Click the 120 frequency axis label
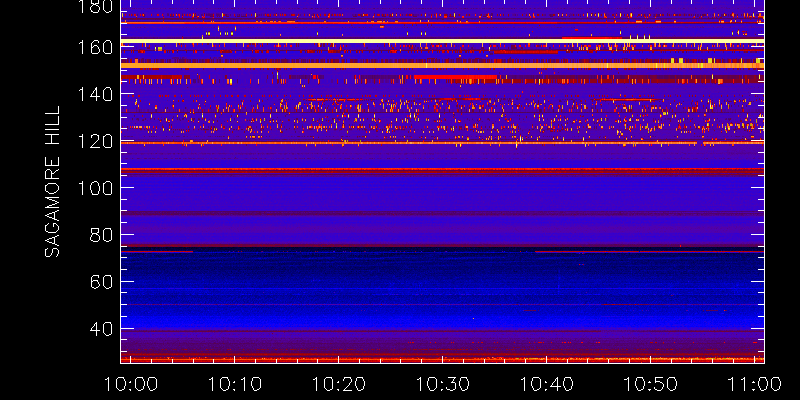This screenshot has height=400, width=800. click(96, 141)
